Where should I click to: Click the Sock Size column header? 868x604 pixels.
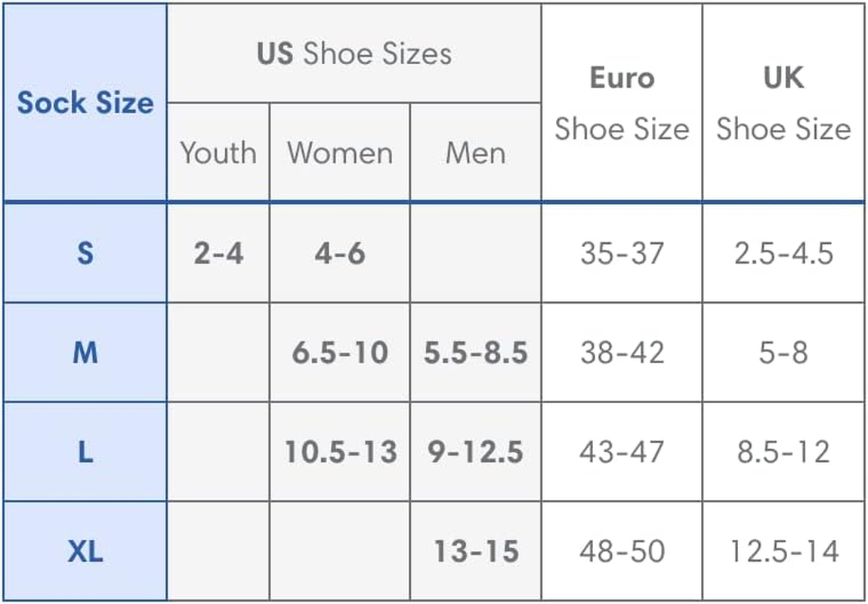click(85, 103)
